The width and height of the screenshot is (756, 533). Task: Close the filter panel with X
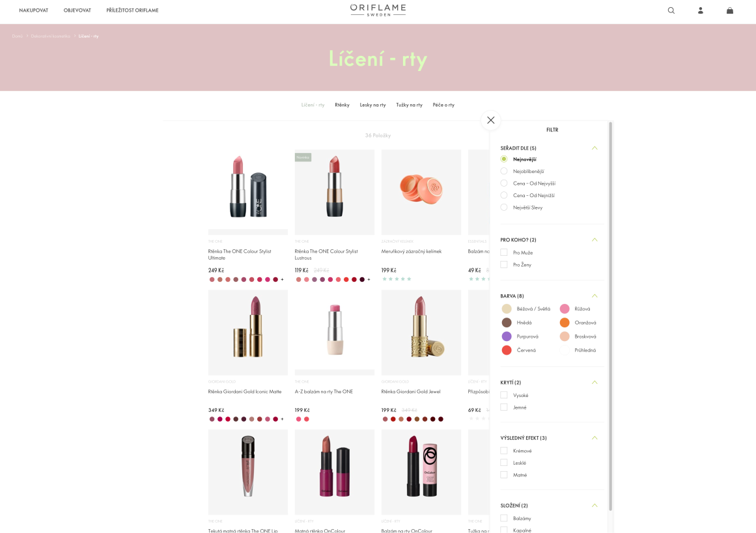[491, 120]
